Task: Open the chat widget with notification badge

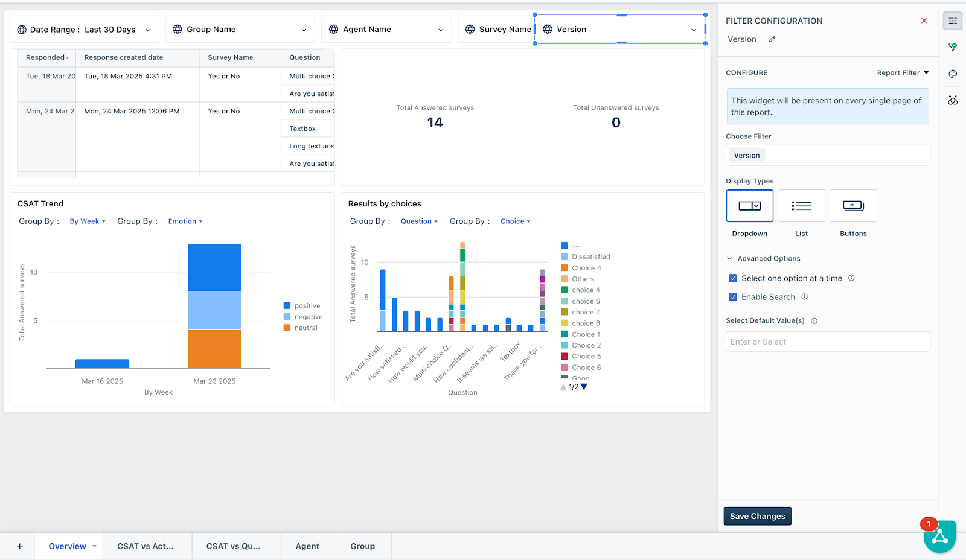Action: 939,536
